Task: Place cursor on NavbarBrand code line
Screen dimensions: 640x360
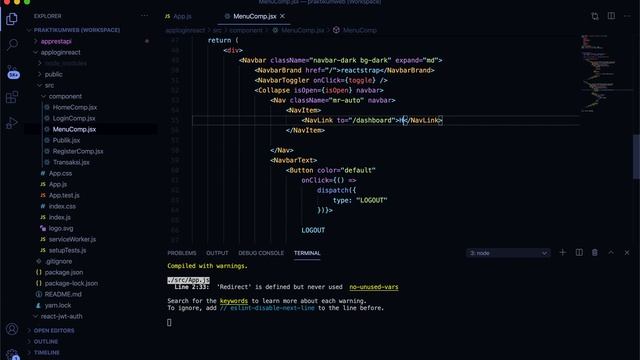Action: click(x=344, y=70)
